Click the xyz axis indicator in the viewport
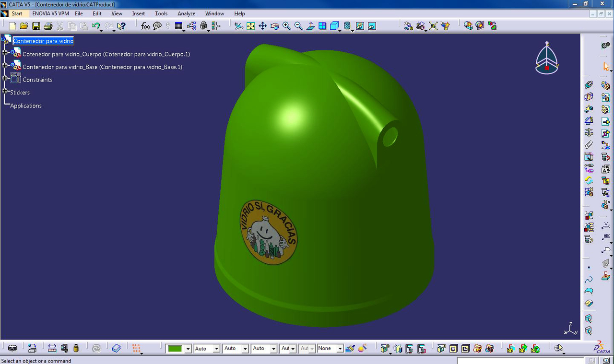The height and width of the screenshot is (364, 614). coord(570,329)
